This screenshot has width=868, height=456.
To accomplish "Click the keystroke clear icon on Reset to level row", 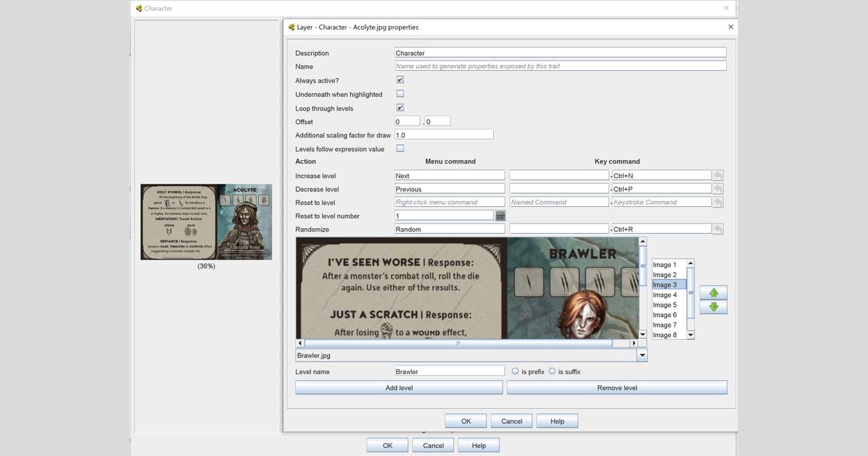I will (717, 201).
